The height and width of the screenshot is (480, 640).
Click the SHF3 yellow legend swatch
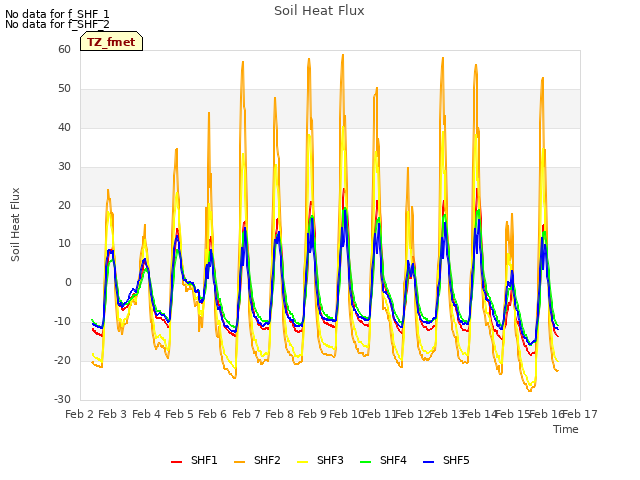tap(302, 461)
